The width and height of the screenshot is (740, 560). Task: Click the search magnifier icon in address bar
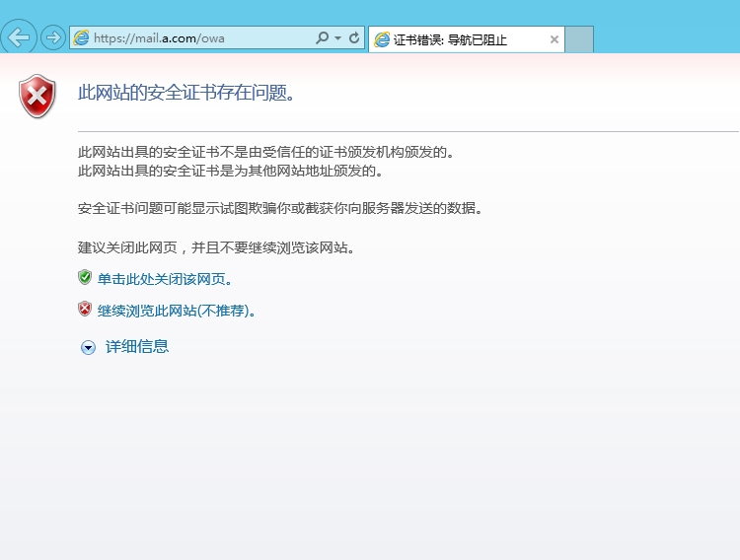pos(322,37)
